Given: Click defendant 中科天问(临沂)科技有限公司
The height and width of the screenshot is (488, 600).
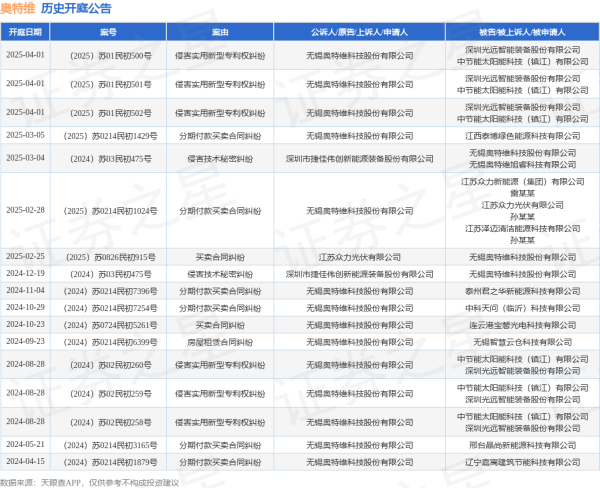Looking at the screenshot, I should (522, 308).
